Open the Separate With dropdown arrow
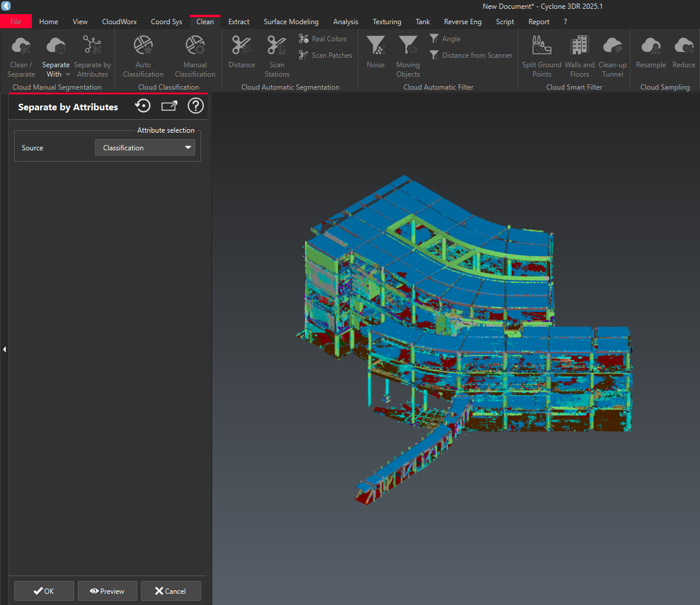The image size is (700, 605). point(68,74)
